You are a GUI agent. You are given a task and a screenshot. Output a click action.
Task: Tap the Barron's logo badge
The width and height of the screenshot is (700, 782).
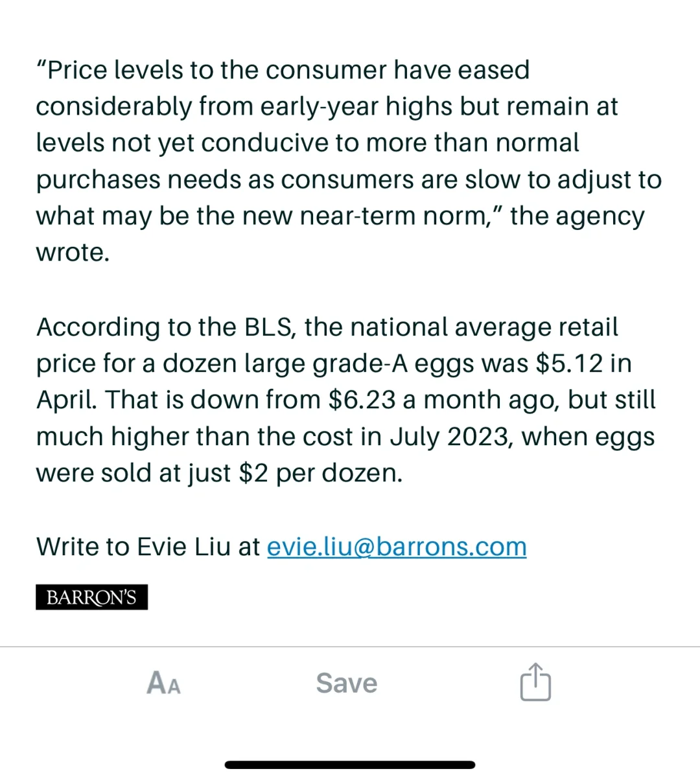click(91, 597)
